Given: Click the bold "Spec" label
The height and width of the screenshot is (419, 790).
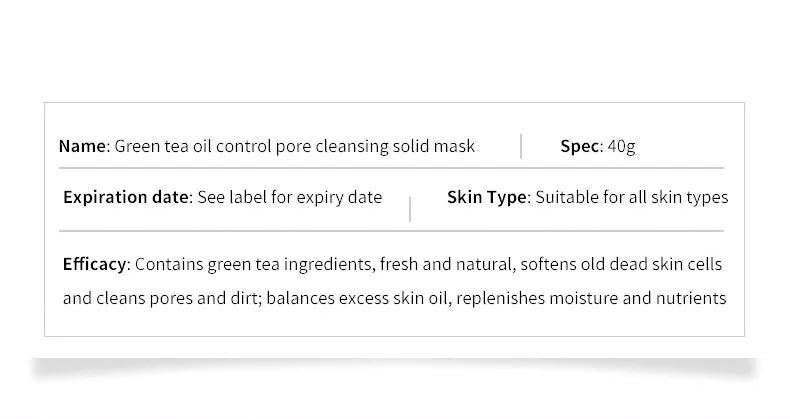Looking at the screenshot, I should (x=580, y=146).
